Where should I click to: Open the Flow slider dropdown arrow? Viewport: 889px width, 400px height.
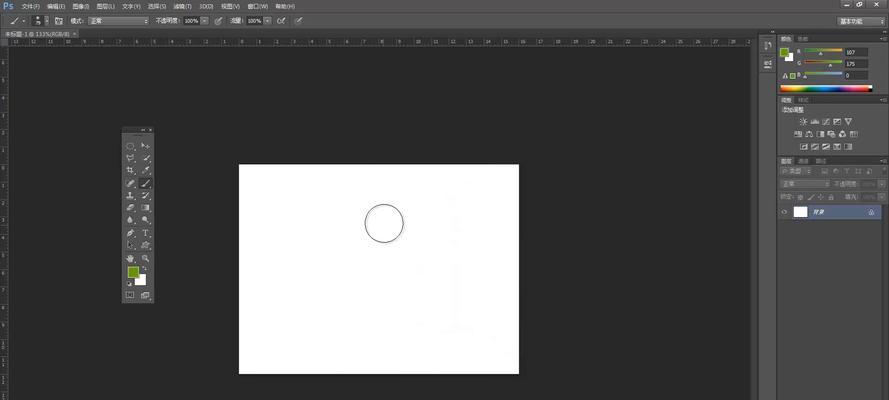click(267, 20)
